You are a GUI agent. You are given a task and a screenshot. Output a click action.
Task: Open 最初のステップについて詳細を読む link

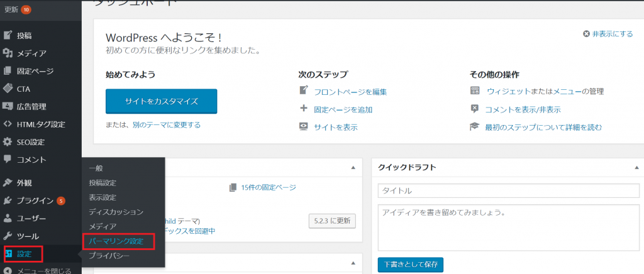click(x=544, y=128)
